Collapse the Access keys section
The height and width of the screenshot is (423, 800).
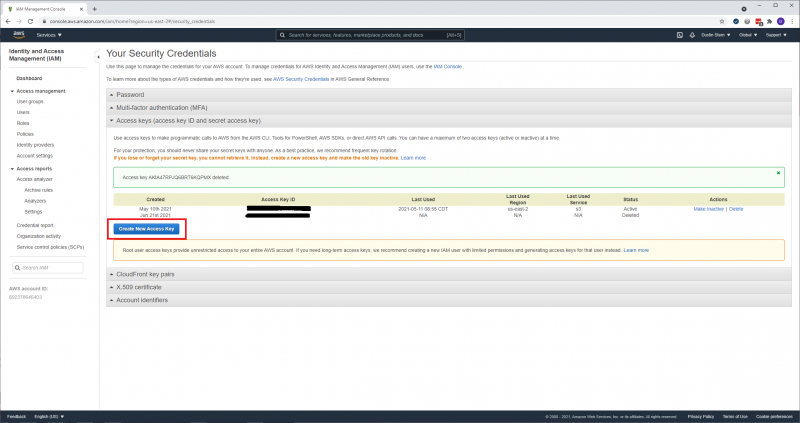coord(448,121)
